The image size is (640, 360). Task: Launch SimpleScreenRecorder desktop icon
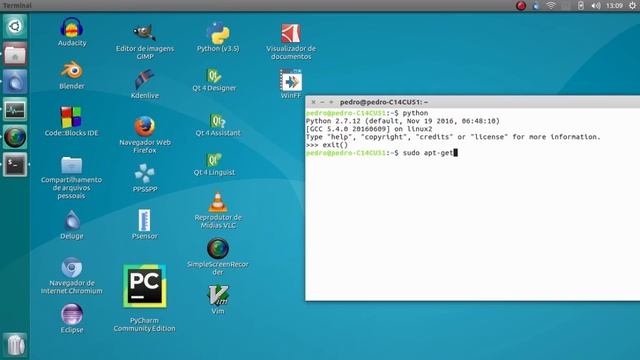[x=218, y=249]
